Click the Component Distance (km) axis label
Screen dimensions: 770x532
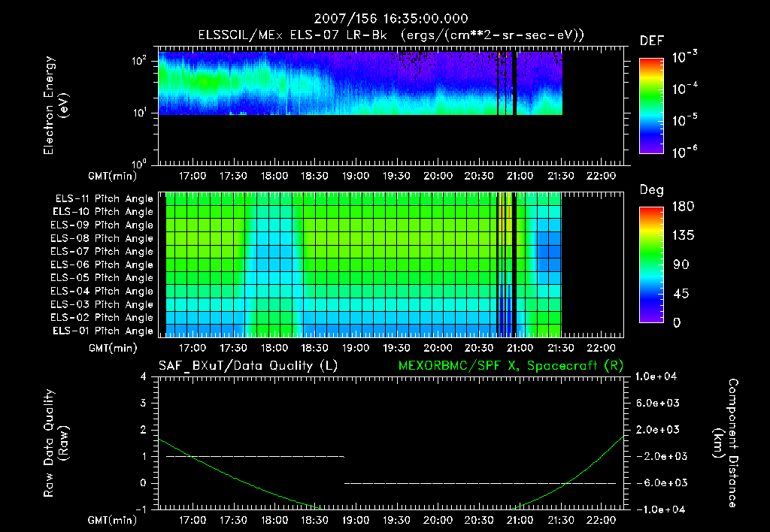[x=726, y=443]
